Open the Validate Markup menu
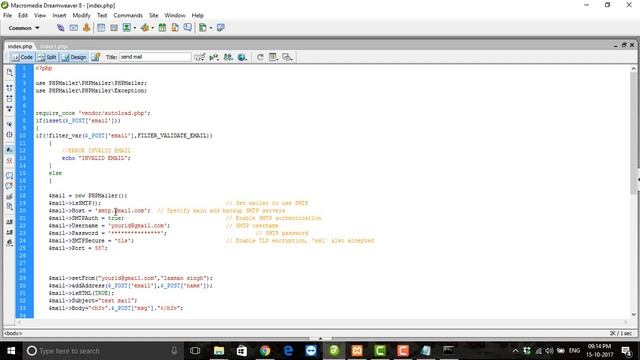The height and width of the screenshot is (360, 640). tap(214, 57)
